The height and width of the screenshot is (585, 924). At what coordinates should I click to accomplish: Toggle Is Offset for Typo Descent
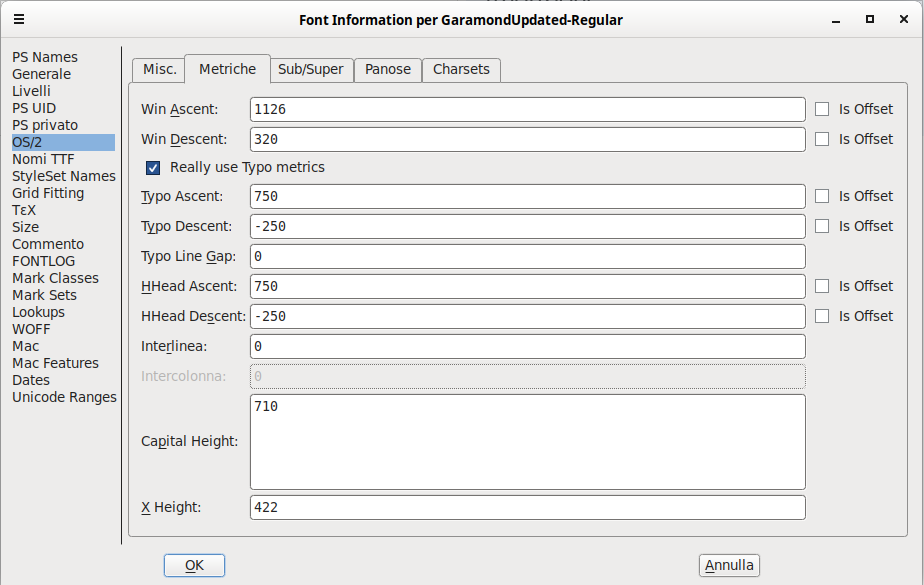point(822,226)
